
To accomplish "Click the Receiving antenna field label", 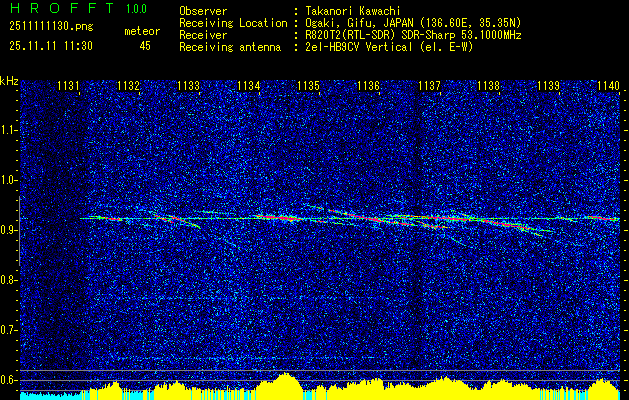I will point(230,47).
